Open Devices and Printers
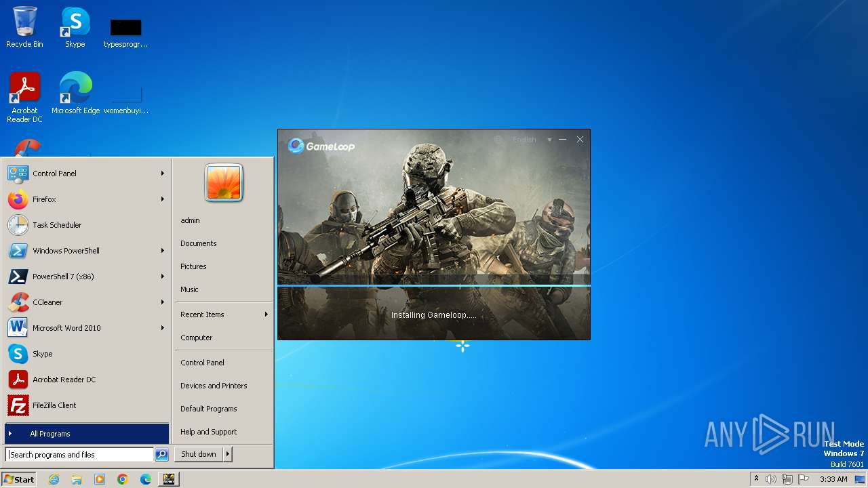 click(224, 386)
